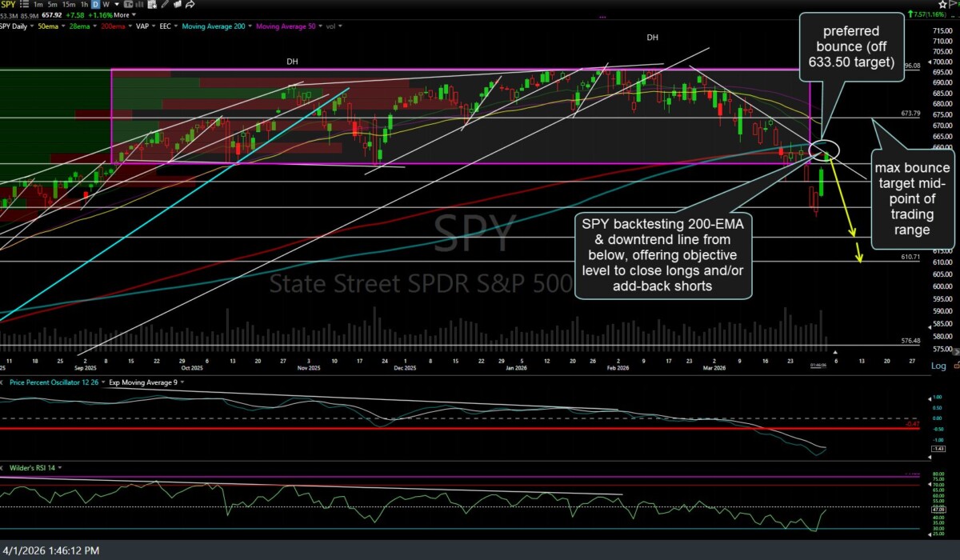The height and width of the screenshot is (560, 960).
Task: Switch to the 1m timeframe
Action: 38,4
